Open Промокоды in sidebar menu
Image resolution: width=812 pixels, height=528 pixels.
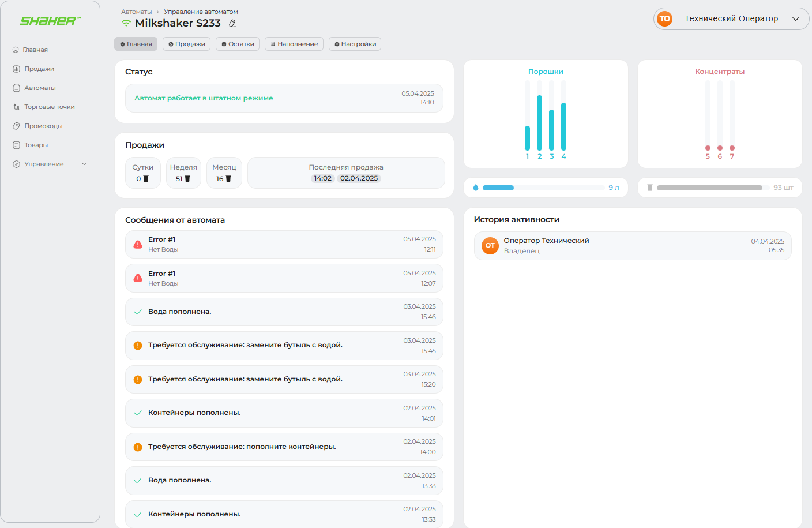[x=43, y=126]
